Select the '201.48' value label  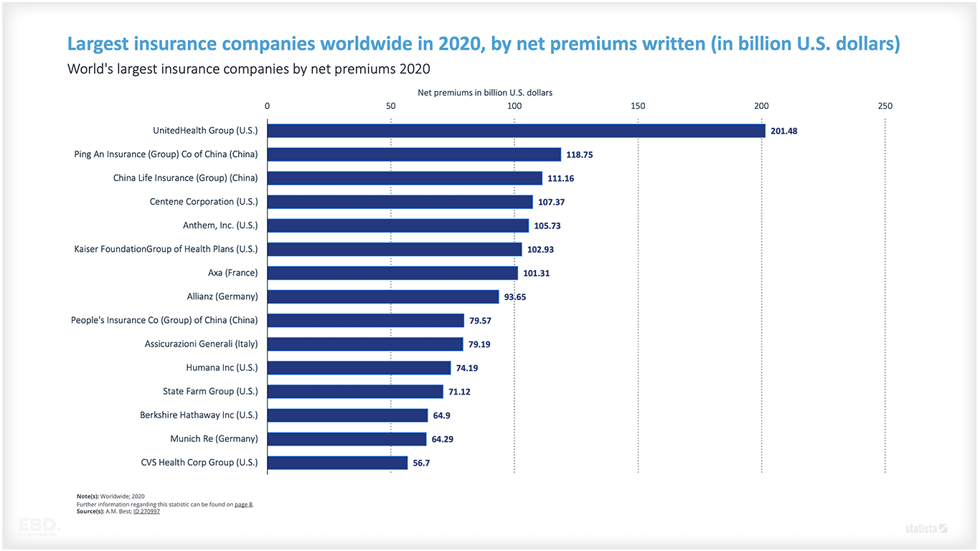pyautogui.click(x=784, y=131)
